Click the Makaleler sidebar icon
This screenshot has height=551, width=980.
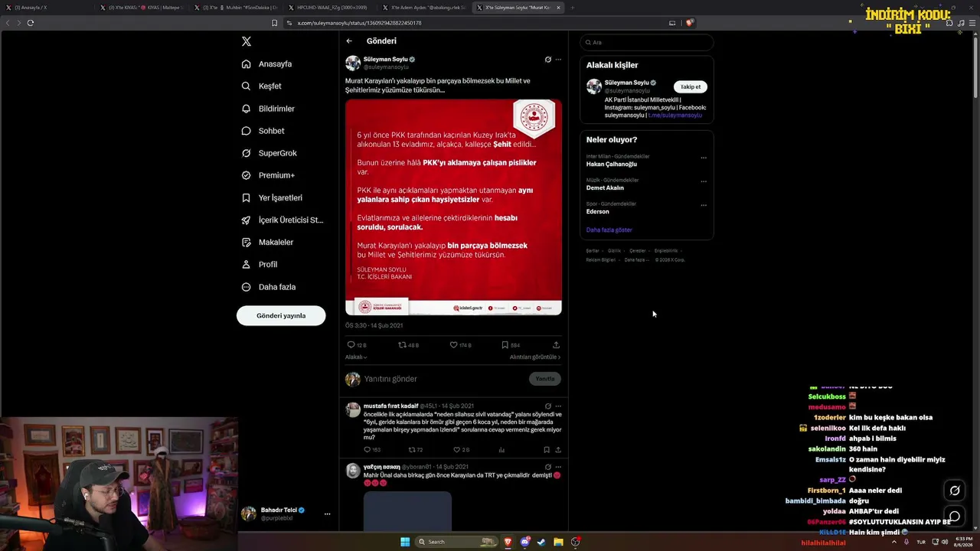(246, 242)
